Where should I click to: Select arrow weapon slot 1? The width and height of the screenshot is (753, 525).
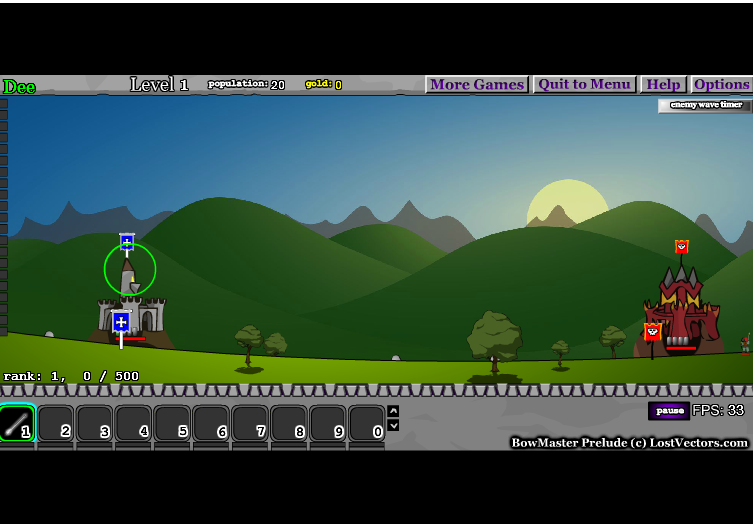point(18,423)
